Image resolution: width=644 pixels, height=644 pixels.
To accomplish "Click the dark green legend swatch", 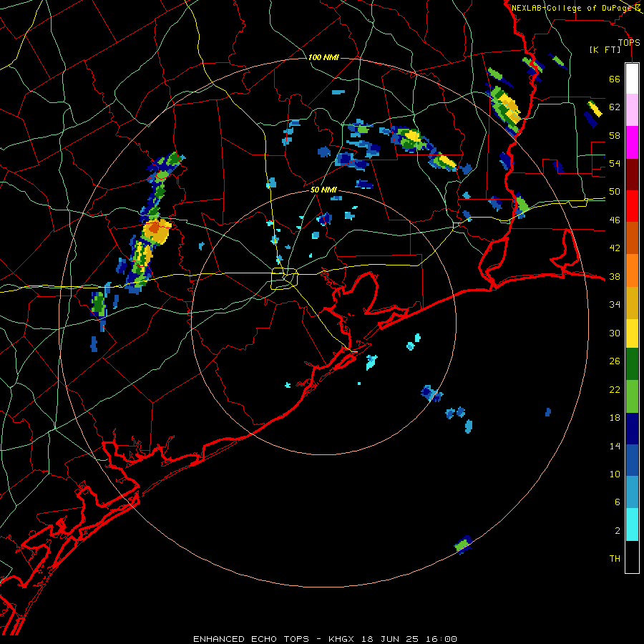I will tap(632, 364).
